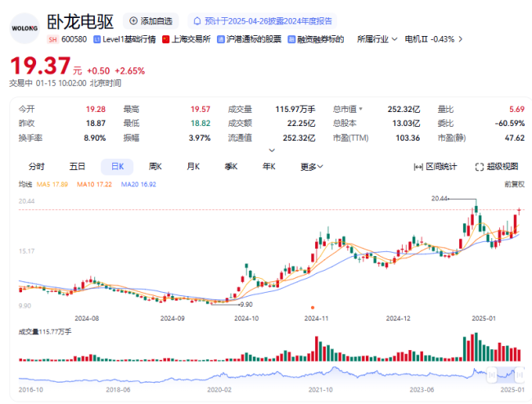
Task: Click the plus icon in 添加自选
Action: [x=133, y=21]
